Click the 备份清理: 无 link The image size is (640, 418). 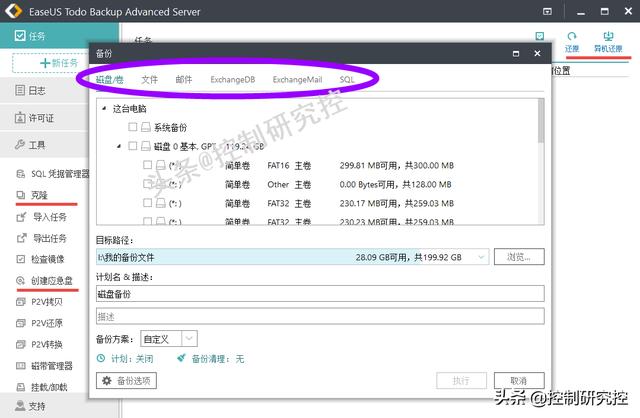pos(211,359)
